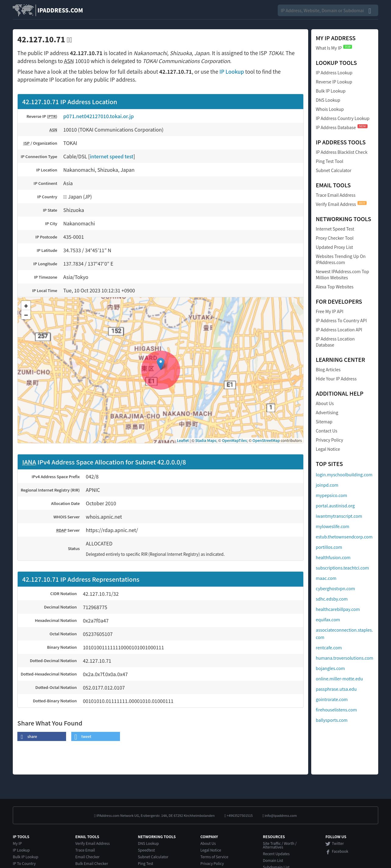Open the PTR hostname p071.net042127010.tokai.or.jp
The height and width of the screenshot is (868, 391).
pos(98,116)
